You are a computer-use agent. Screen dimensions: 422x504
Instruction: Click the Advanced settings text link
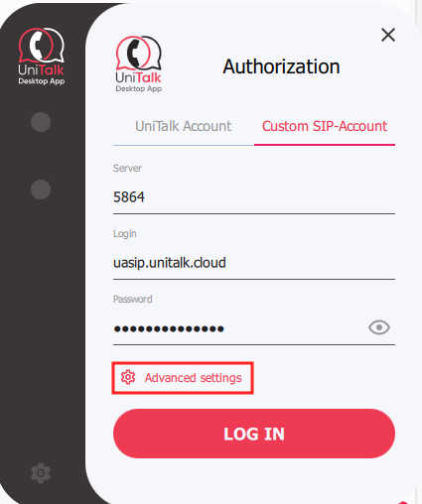coord(194,378)
